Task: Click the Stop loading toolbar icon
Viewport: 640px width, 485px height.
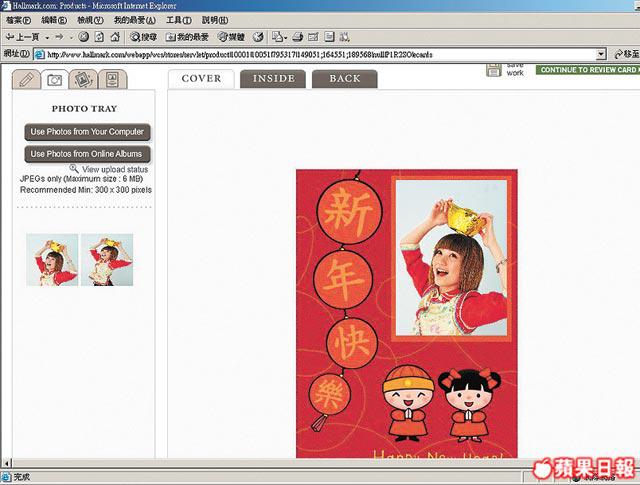Action: pyautogui.click(x=84, y=37)
